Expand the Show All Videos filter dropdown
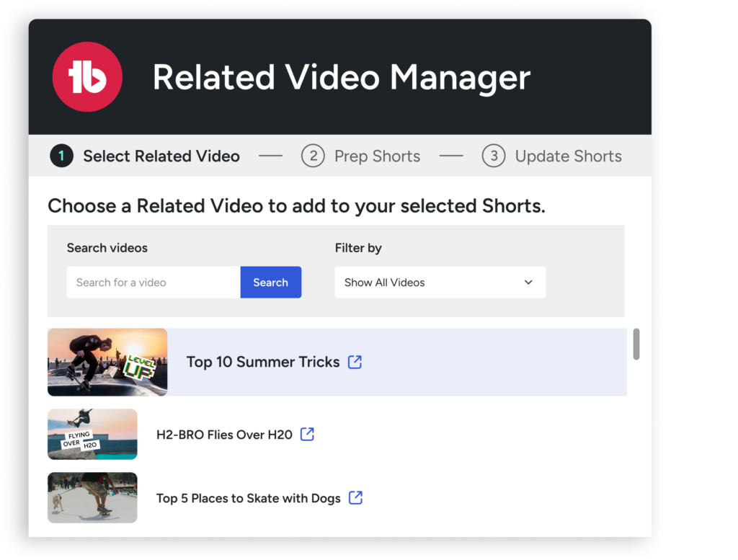The height and width of the screenshot is (560, 738). point(440,283)
